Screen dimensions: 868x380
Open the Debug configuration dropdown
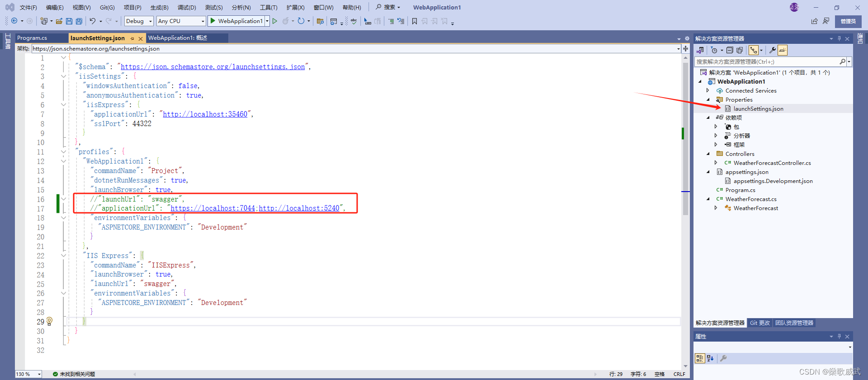point(151,21)
